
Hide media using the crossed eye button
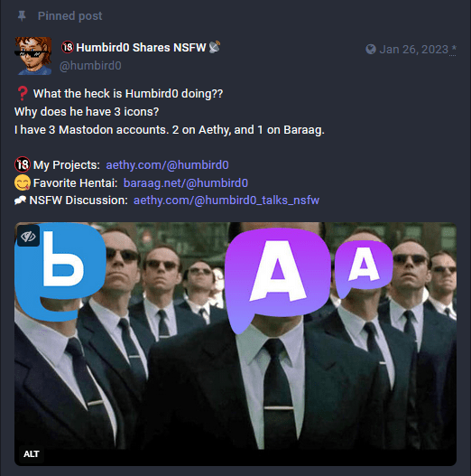tap(29, 236)
